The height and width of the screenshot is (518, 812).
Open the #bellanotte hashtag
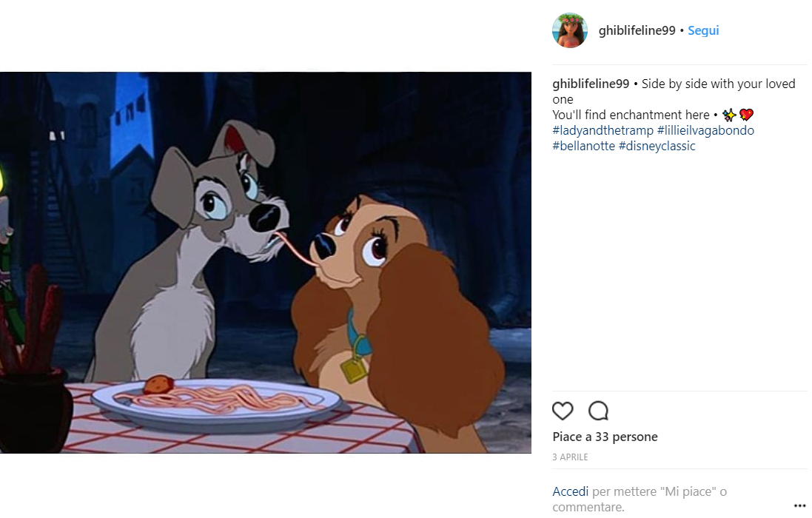click(583, 146)
